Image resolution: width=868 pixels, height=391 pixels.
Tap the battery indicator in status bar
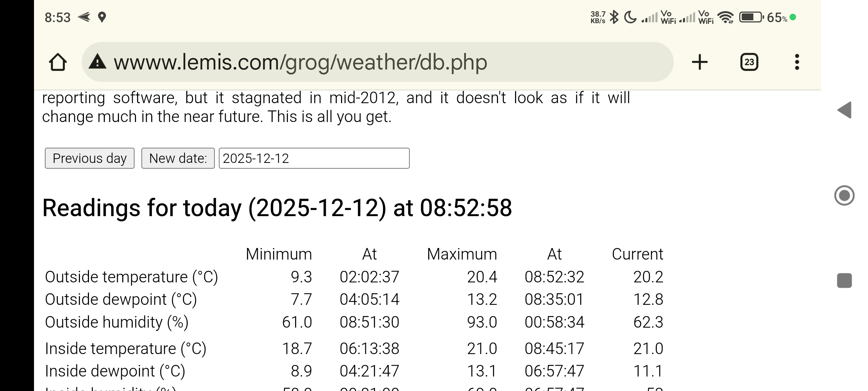click(x=751, y=17)
